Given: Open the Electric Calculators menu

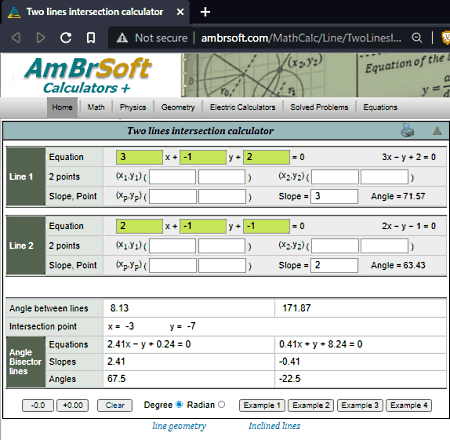Looking at the screenshot, I should (x=242, y=107).
